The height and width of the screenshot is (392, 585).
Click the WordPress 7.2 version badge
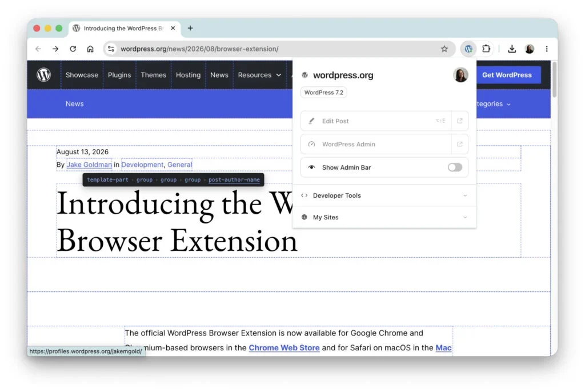pos(324,93)
